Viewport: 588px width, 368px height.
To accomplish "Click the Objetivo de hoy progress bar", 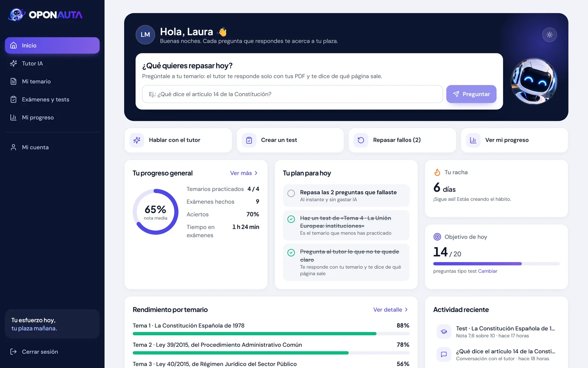I will point(496,264).
